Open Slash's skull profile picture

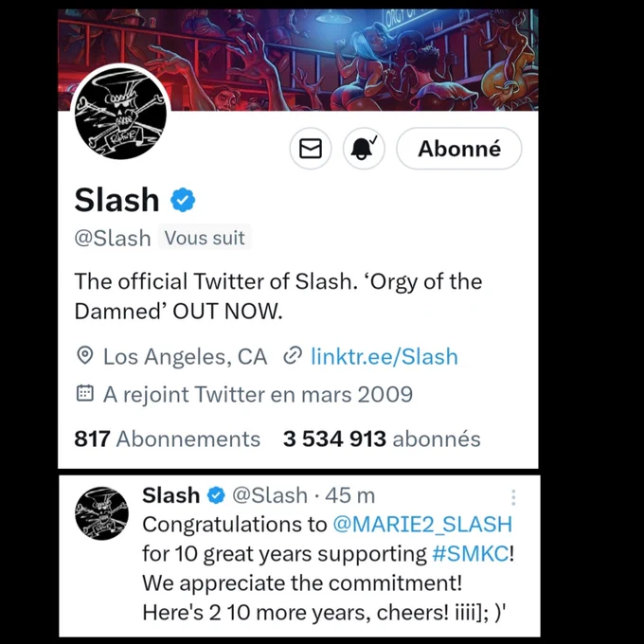pyautogui.click(x=121, y=114)
